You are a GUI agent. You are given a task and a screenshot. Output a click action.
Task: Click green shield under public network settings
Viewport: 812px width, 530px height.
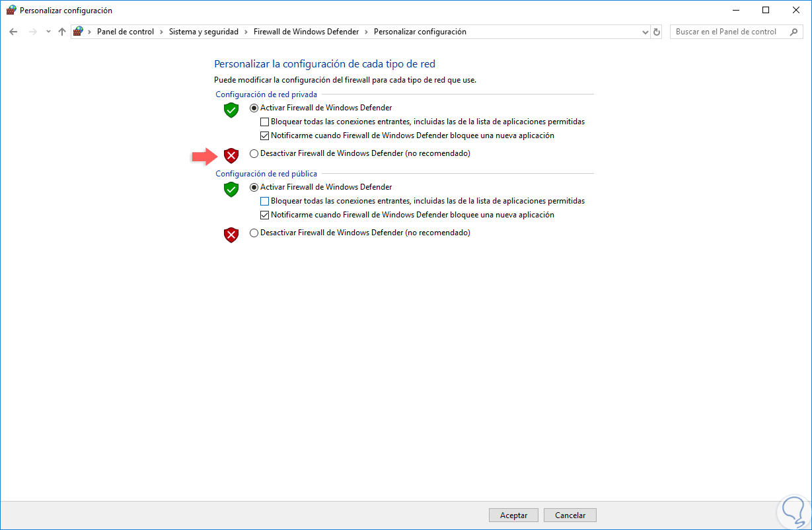click(231, 189)
